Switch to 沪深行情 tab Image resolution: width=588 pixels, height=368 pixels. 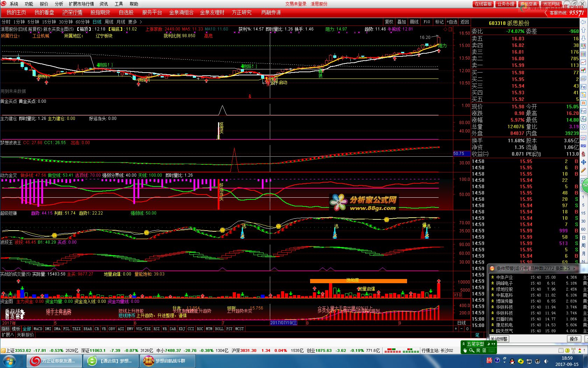(72, 12)
